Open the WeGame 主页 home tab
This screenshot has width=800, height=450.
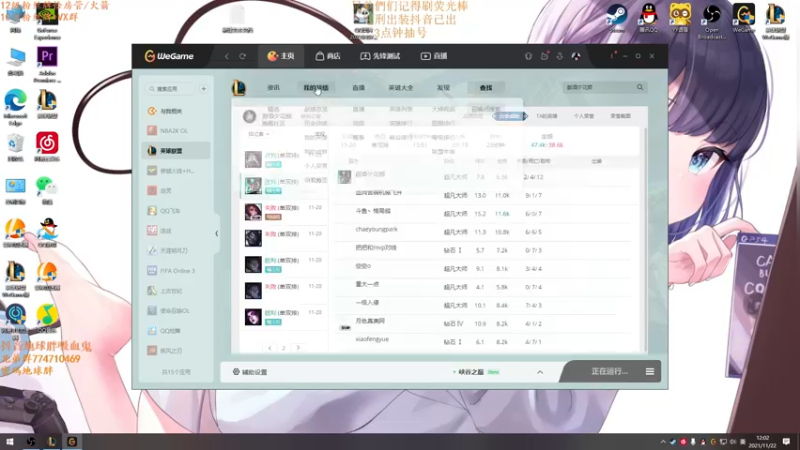pos(281,56)
